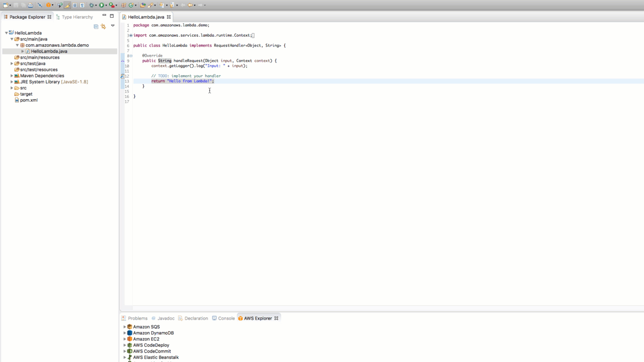Image resolution: width=644 pixels, height=362 pixels.
Task: Switch to the Console tab
Action: (x=225, y=318)
